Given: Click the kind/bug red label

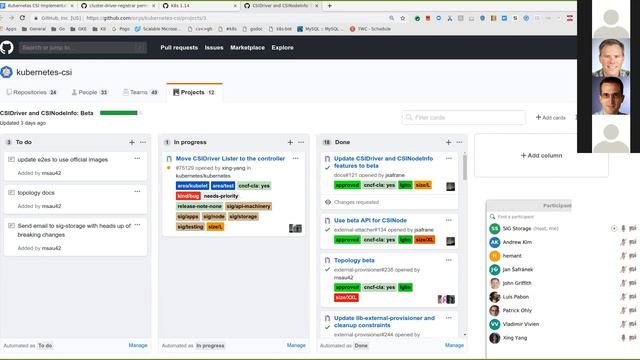Looking at the screenshot, I should (x=188, y=196).
